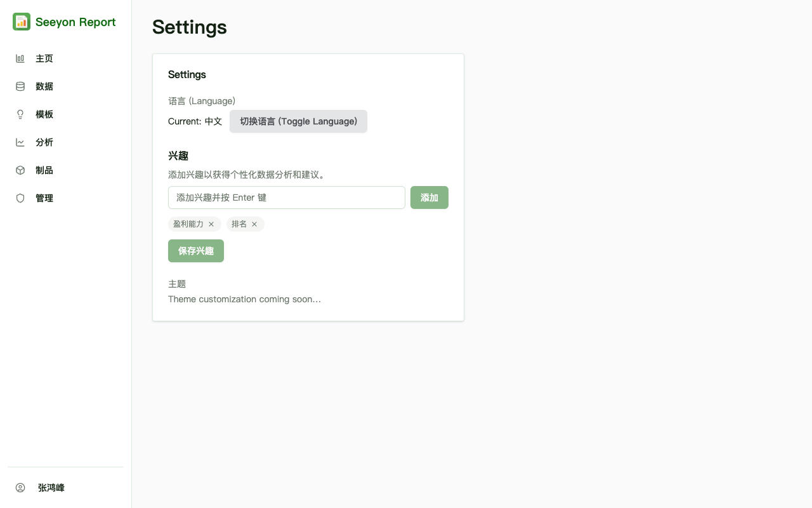
Task: Go to the 数据 section
Action: tap(65, 86)
